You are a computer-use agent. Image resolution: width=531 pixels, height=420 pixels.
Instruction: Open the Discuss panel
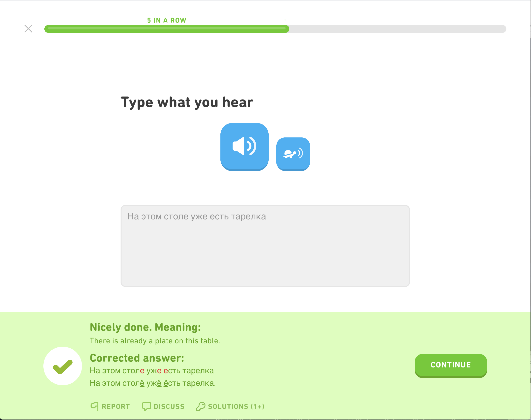tap(163, 406)
